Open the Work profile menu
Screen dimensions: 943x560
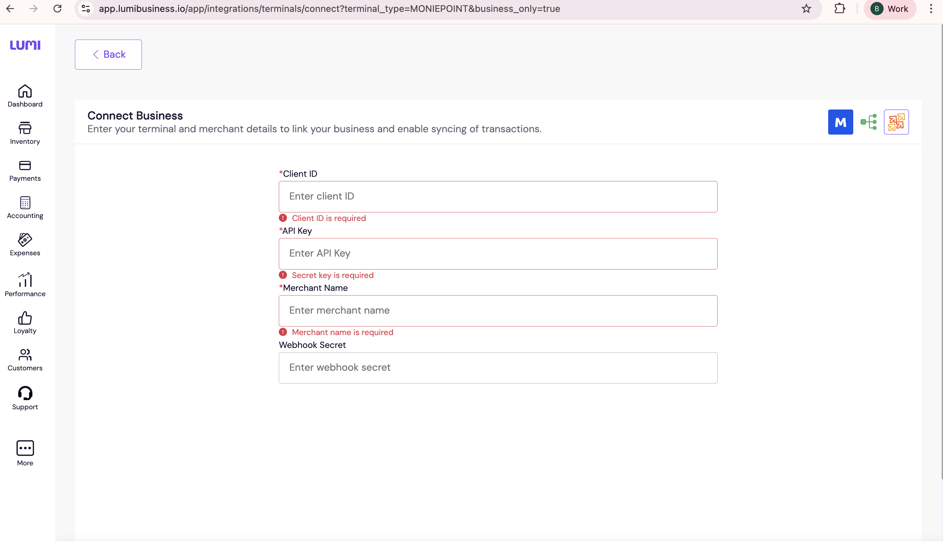click(x=890, y=9)
